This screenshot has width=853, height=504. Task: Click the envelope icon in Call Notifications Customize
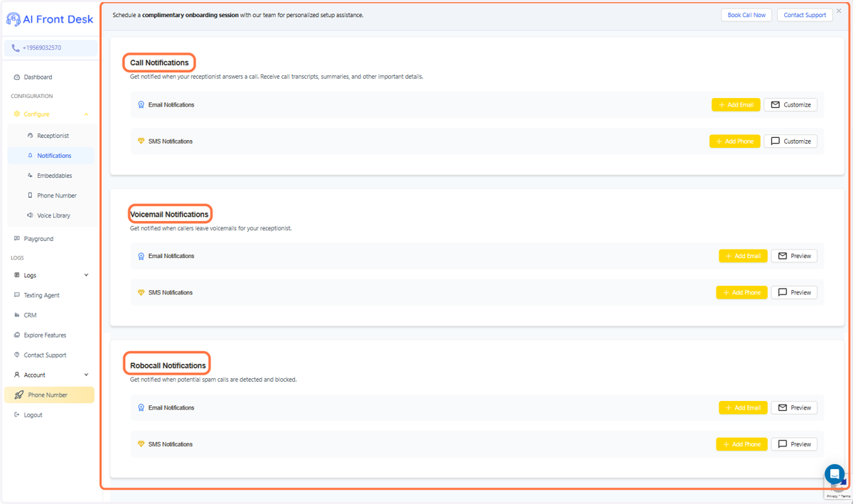click(x=776, y=104)
